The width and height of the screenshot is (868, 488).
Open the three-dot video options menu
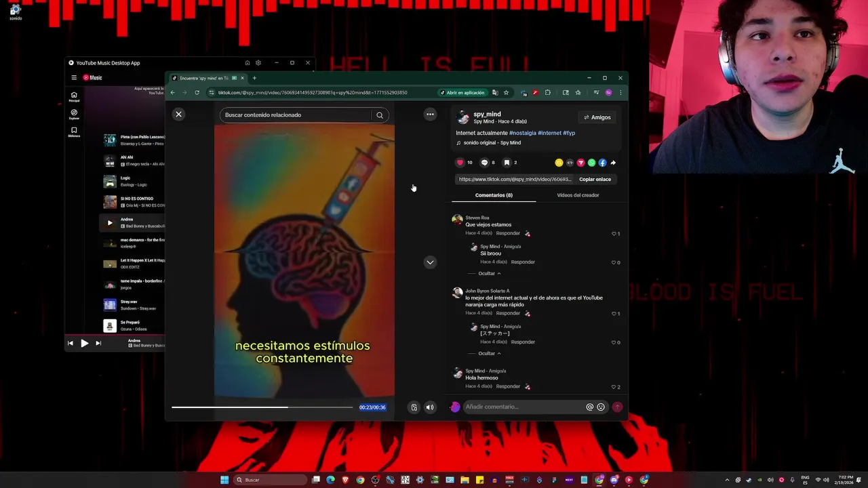pyautogui.click(x=430, y=115)
